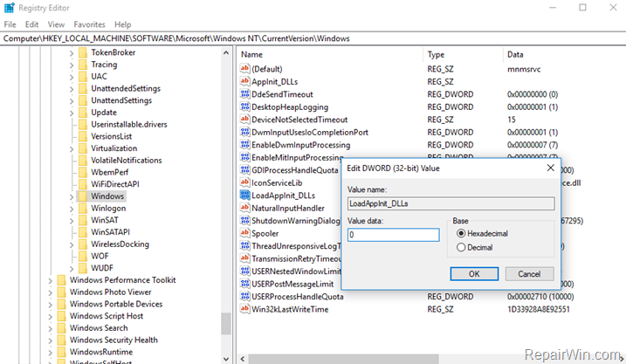
Task: Expand the Winlogon key
Action: (72, 209)
